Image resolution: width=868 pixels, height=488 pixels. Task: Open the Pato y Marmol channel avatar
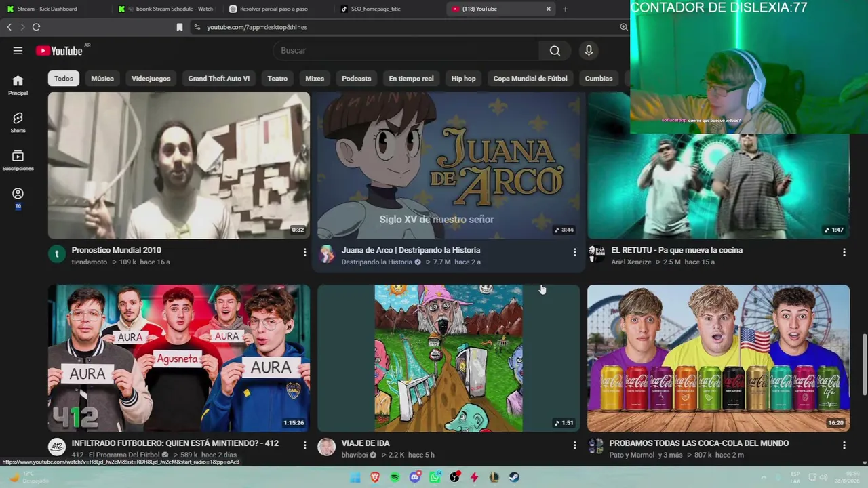point(596,445)
